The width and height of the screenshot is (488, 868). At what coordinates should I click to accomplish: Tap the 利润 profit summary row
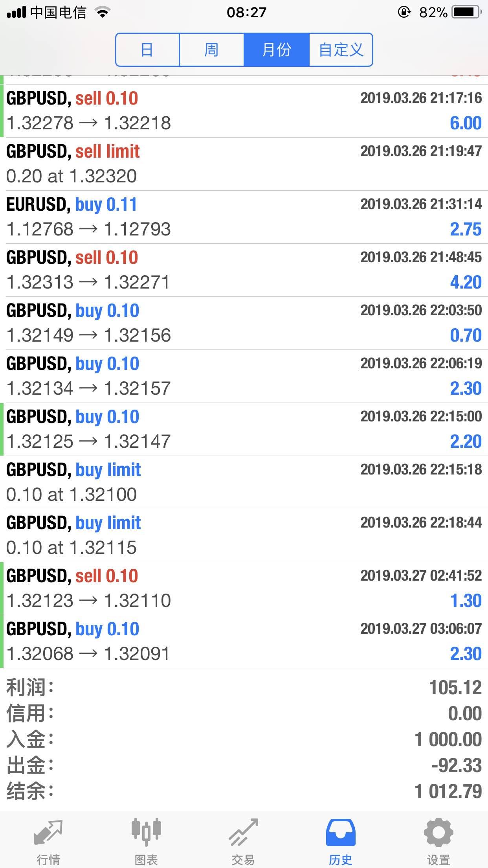pyautogui.click(x=244, y=688)
